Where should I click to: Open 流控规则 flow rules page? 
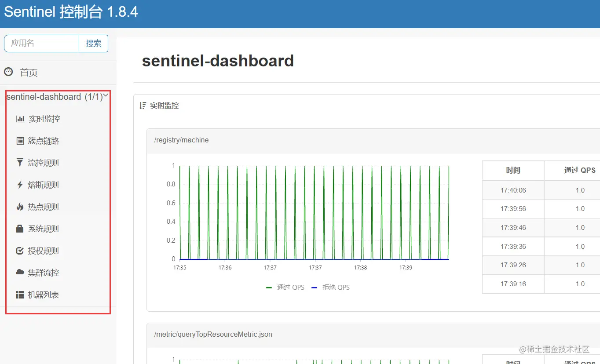[44, 163]
